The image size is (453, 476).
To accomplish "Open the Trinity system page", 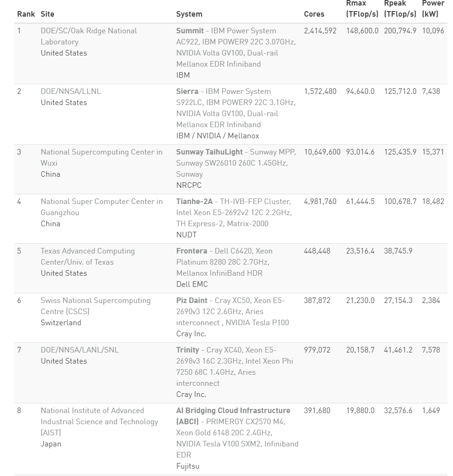I will (x=188, y=350).
